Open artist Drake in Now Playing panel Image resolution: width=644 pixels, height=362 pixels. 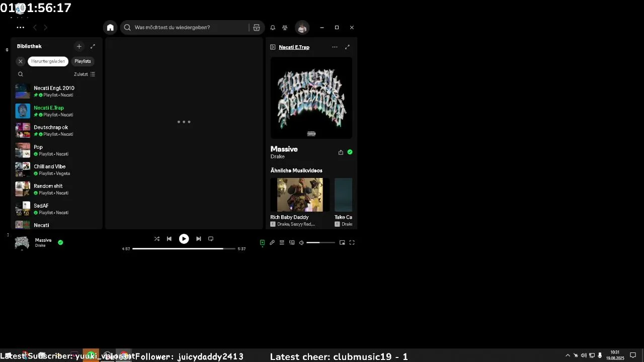point(278,157)
